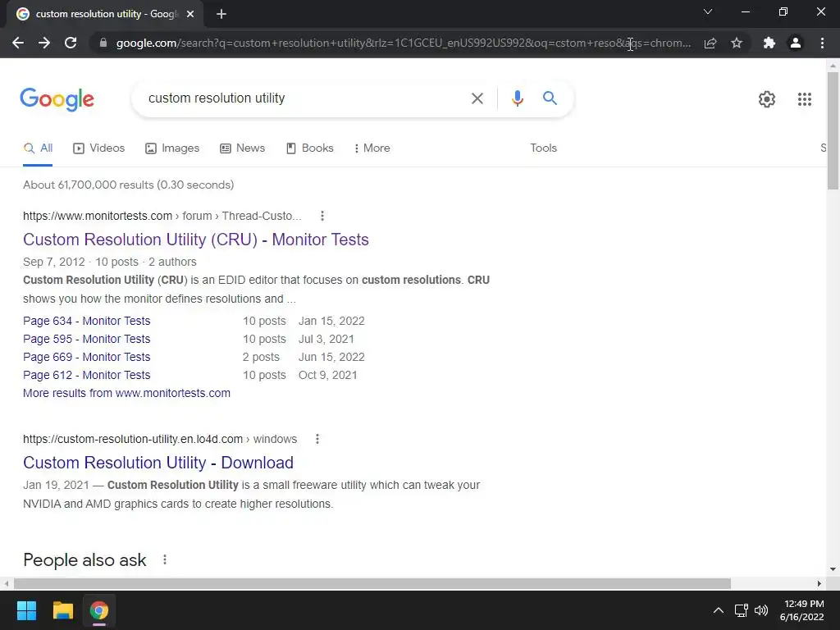Reload the current page

[71, 43]
